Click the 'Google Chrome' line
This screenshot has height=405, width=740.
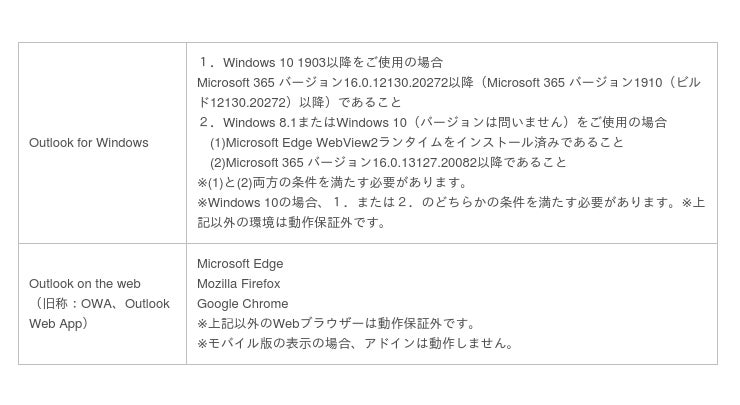tap(243, 304)
